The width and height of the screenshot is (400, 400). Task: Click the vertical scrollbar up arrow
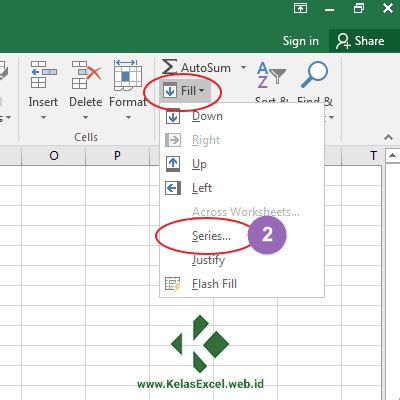[x=393, y=155]
